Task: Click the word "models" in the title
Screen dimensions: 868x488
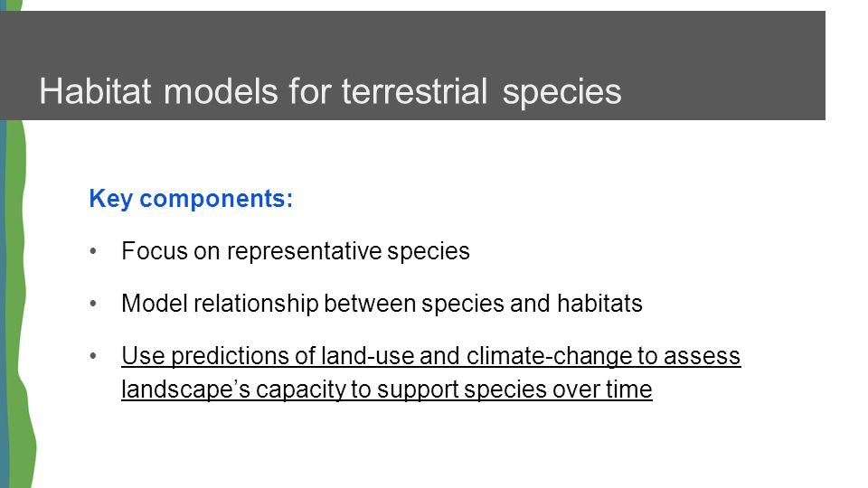Action: (221, 91)
